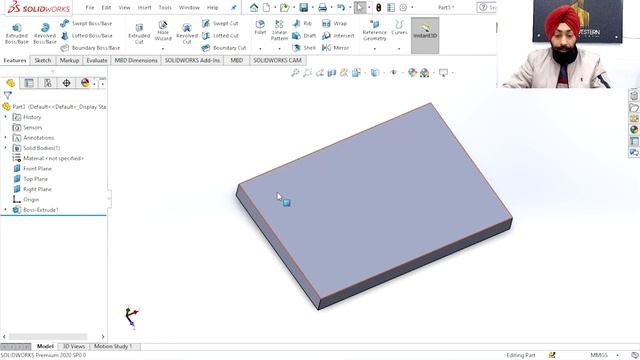The height and width of the screenshot is (360, 640).
Task: Click the Home icon in top toolbar
Action: (x=254, y=7)
